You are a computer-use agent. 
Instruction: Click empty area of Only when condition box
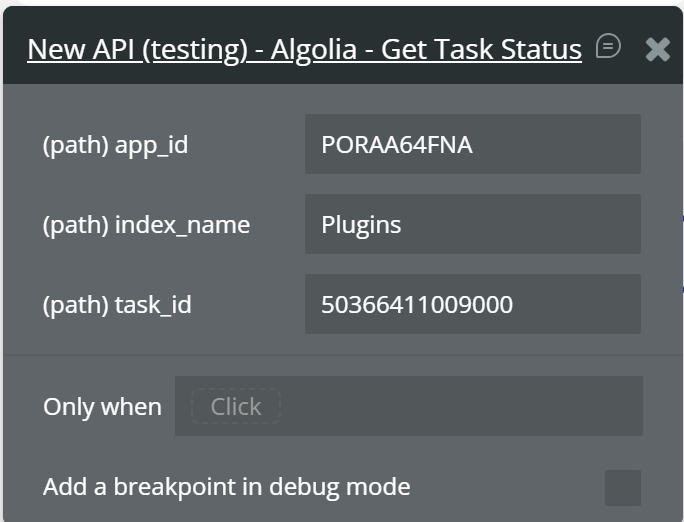[460, 406]
